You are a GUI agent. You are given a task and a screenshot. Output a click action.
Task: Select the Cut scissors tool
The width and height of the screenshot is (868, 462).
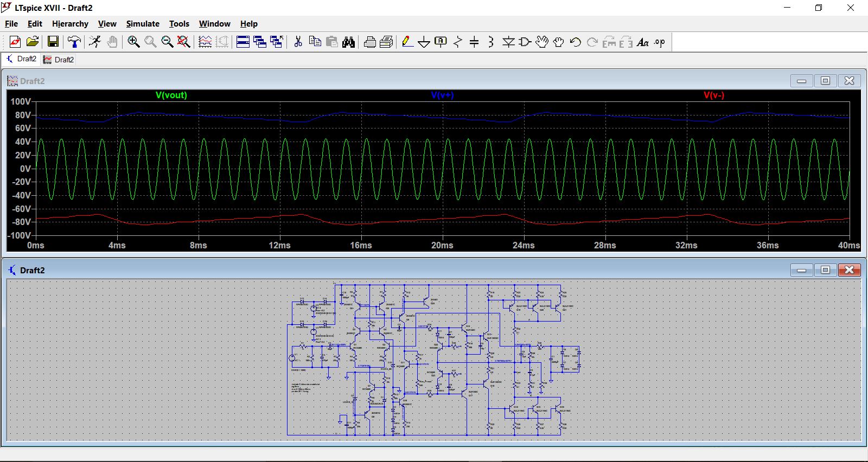tap(298, 42)
